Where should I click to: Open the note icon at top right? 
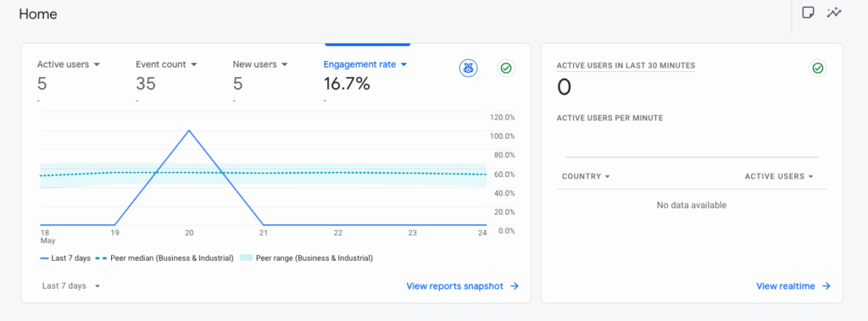[x=808, y=13]
